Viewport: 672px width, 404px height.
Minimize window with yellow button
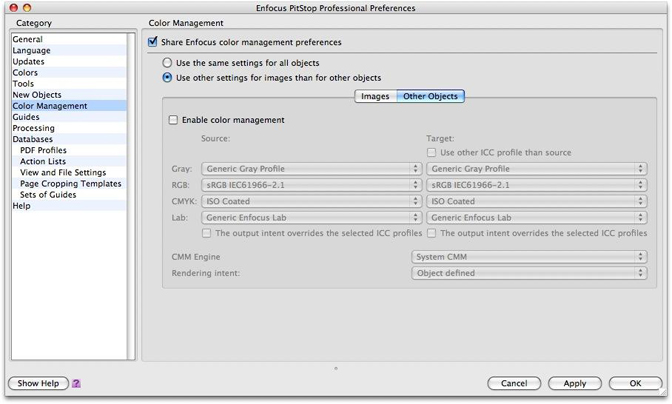point(27,7)
